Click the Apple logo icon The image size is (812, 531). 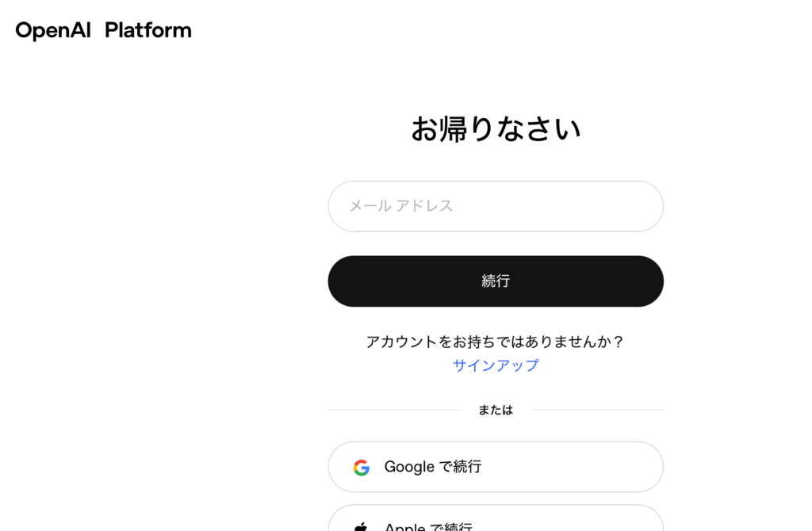[362, 527]
